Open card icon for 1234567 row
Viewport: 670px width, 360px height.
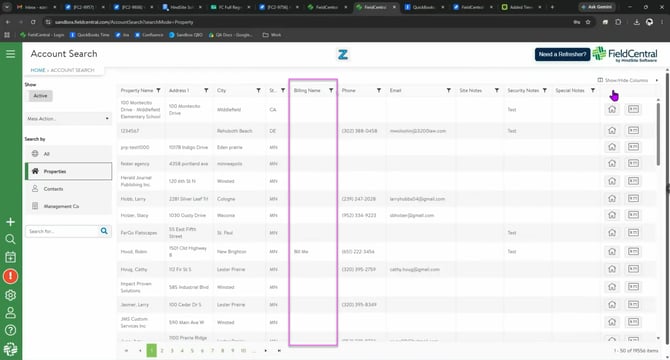(633, 131)
